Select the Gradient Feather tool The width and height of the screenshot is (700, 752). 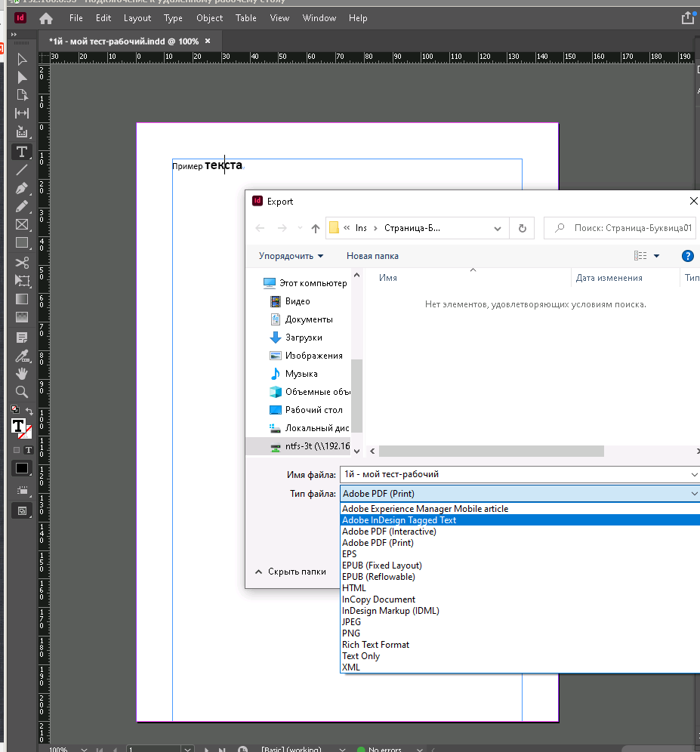[x=22, y=317]
